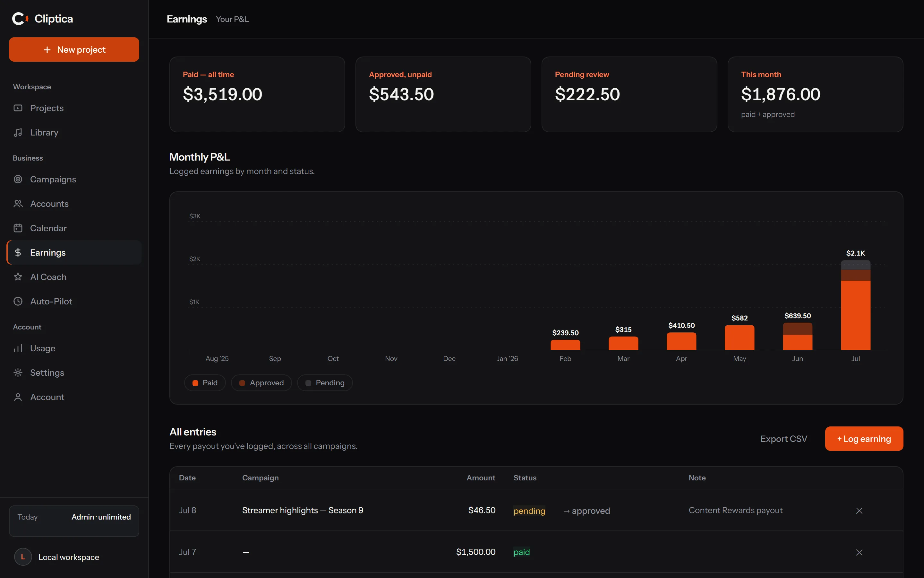This screenshot has height=578, width=924.
Task: Click the April $410.50 bar
Action: click(681, 341)
